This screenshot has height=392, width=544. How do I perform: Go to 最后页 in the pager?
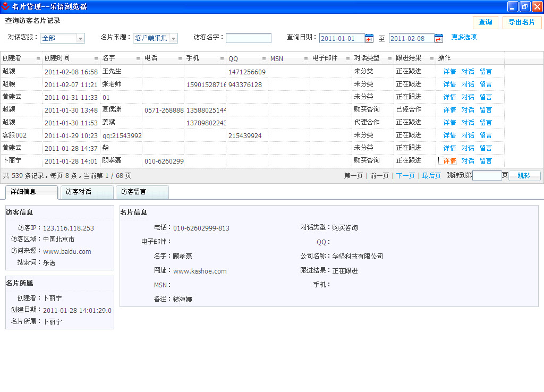(x=431, y=175)
